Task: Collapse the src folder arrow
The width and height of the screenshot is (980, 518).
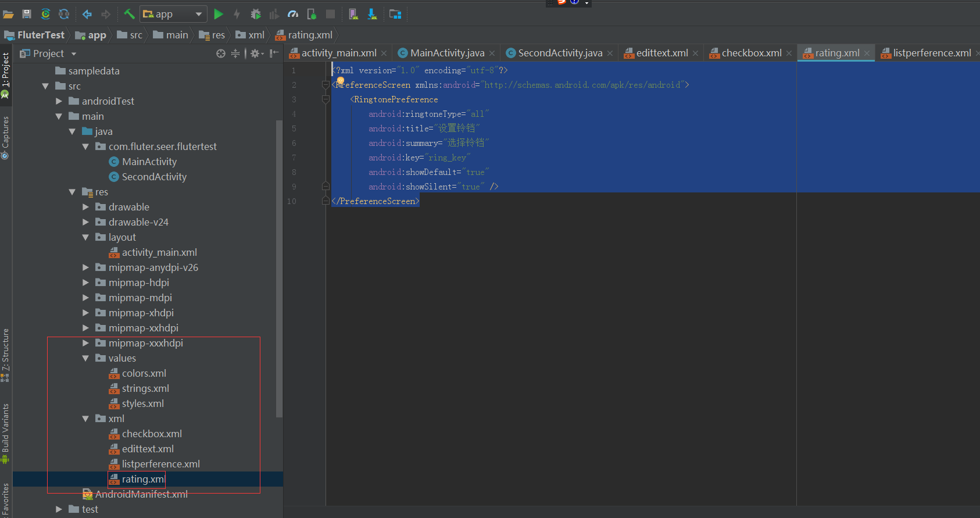Action: pos(45,86)
